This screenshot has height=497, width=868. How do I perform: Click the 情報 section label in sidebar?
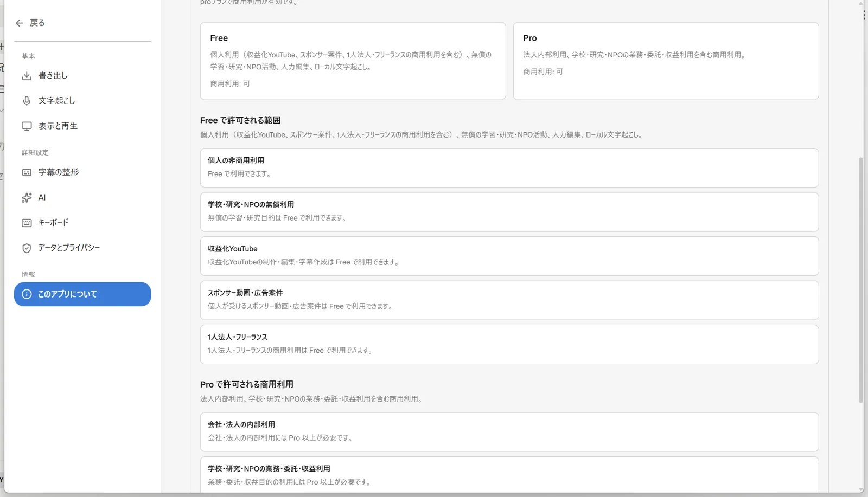tap(28, 275)
